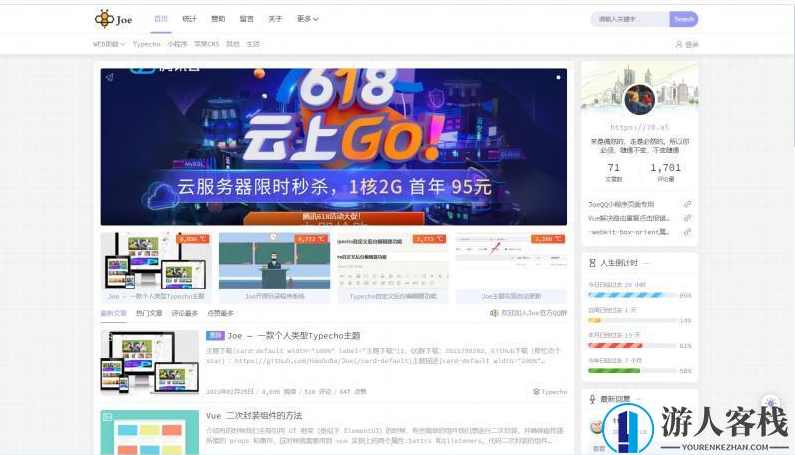Screen dimensions: 795x455
Task: Open sidebar link JoeQQ小程序页面专用
Action: coord(621,204)
